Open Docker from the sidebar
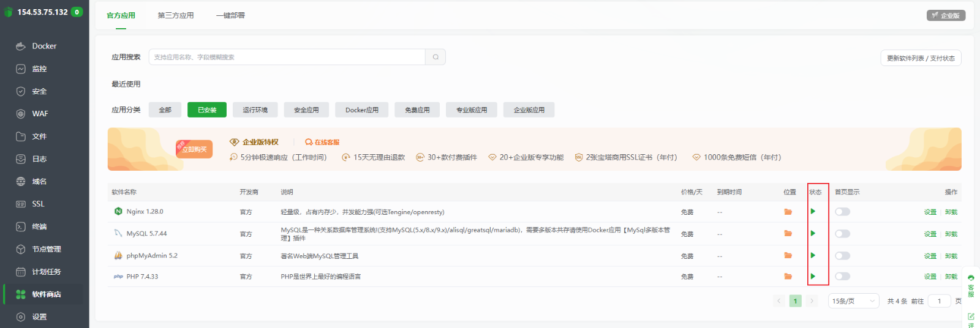 [43, 46]
